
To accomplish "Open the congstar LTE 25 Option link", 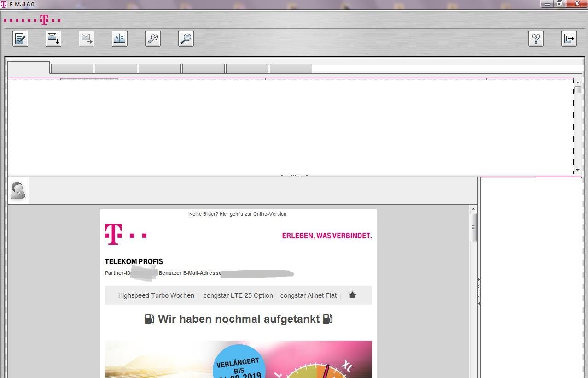I will [x=238, y=295].
